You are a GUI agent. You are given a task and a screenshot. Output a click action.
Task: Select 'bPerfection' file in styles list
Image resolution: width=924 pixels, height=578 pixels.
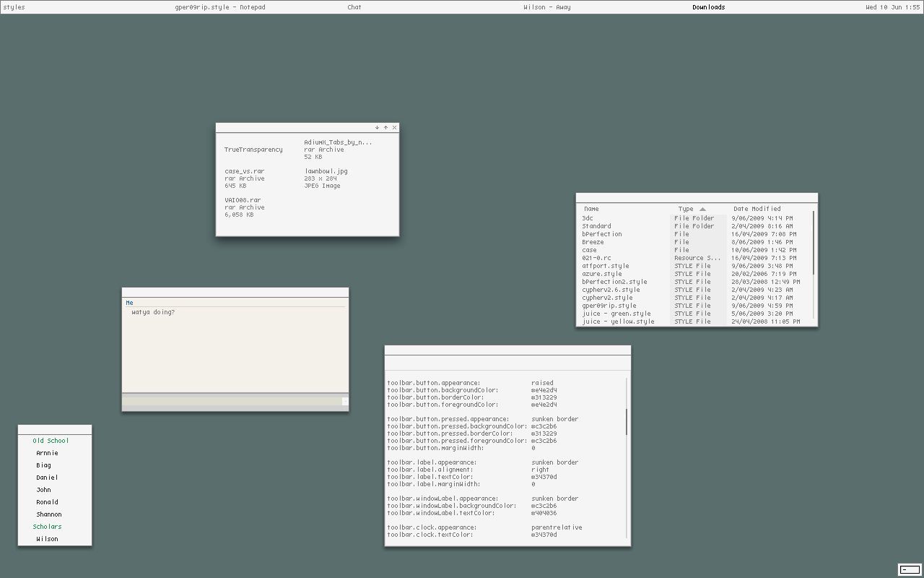[601, 234]
